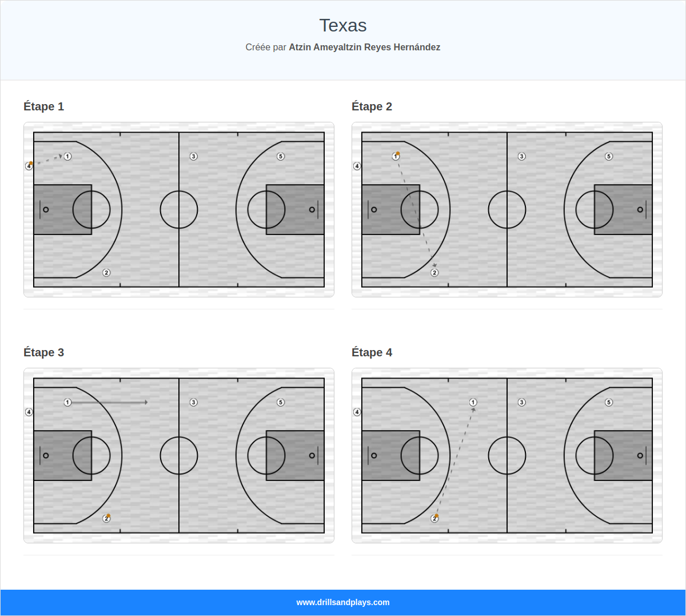Select player 4 marker in Étape 4
The image size is (686, 616).
click(x=357, y=411)
